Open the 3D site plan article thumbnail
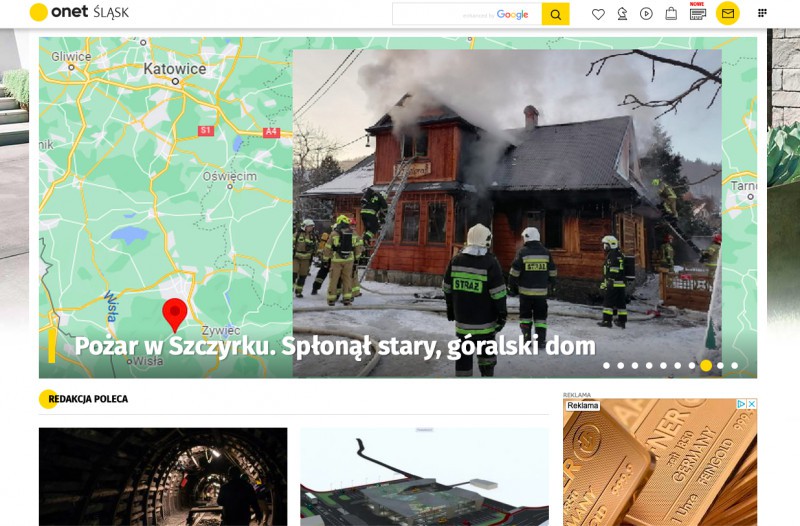Screen dimensions: 800x526 [x=424, y=476]
